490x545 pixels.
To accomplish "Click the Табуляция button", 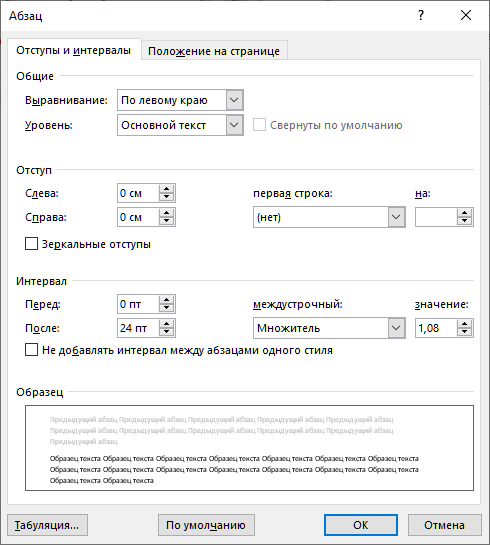I will [47, 525].
